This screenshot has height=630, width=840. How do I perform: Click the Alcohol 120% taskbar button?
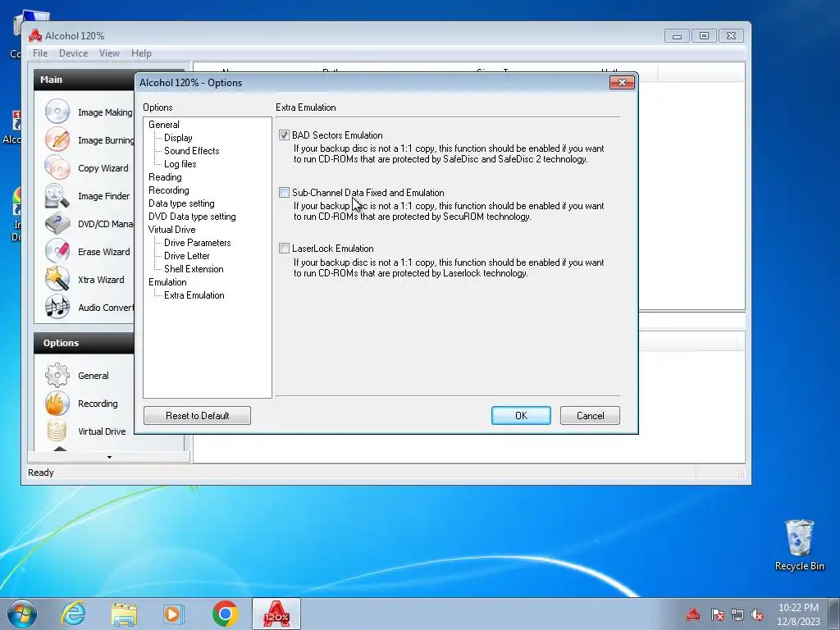(x=276, y=614)
